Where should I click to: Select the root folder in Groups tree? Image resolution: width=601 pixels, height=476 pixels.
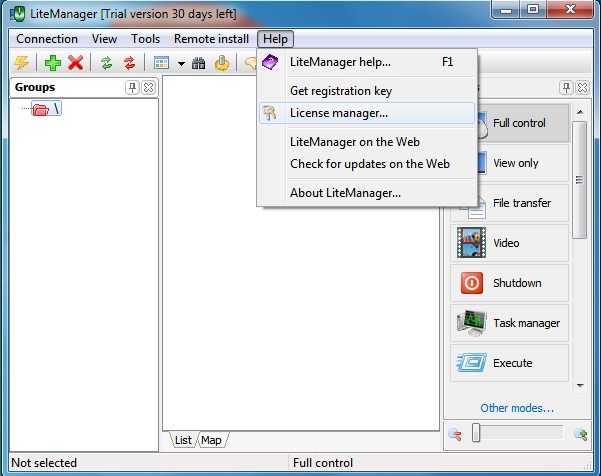[46, 109]
